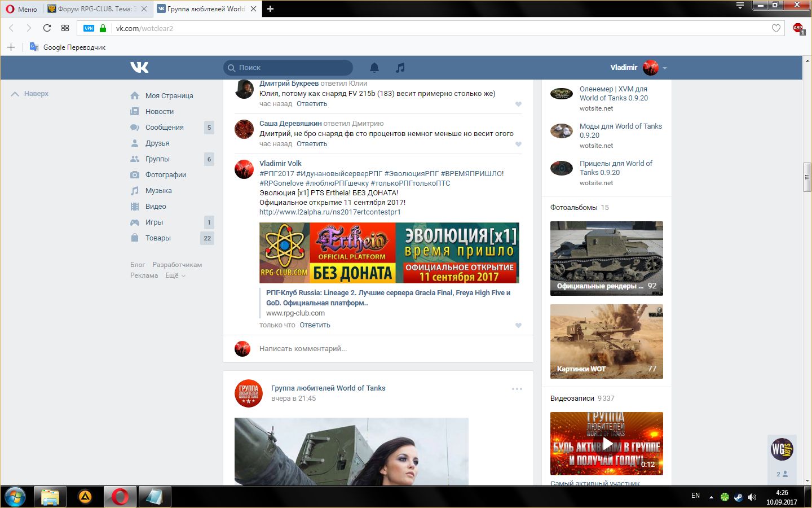Close the Форум RPG-CLUB tab

[x=144, y=8]
